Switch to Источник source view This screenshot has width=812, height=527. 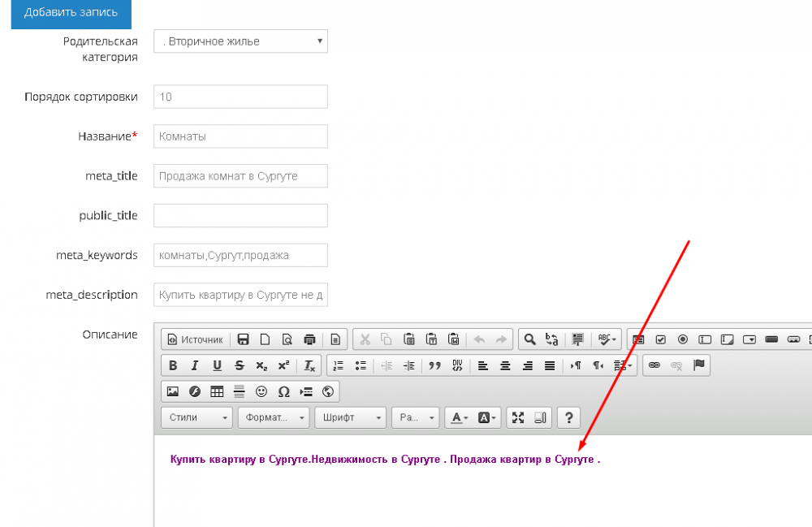[x=195, y=339]
